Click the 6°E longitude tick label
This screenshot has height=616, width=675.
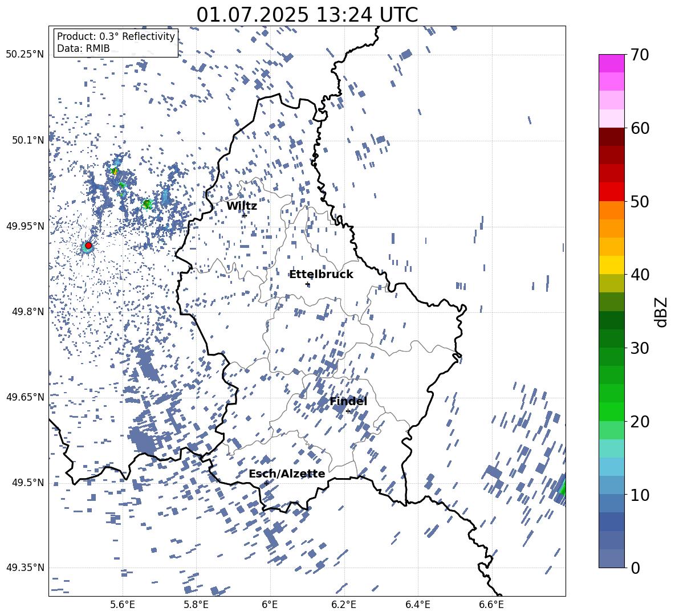270,605
